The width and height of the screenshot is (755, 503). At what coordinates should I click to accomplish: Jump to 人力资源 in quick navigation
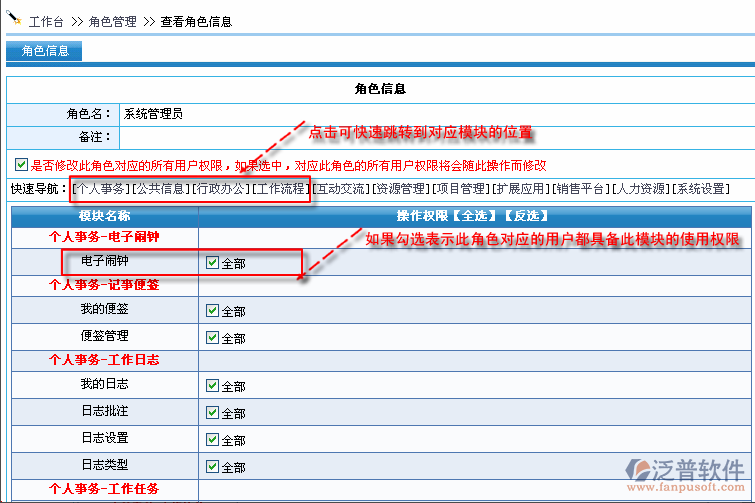point(640,188)
